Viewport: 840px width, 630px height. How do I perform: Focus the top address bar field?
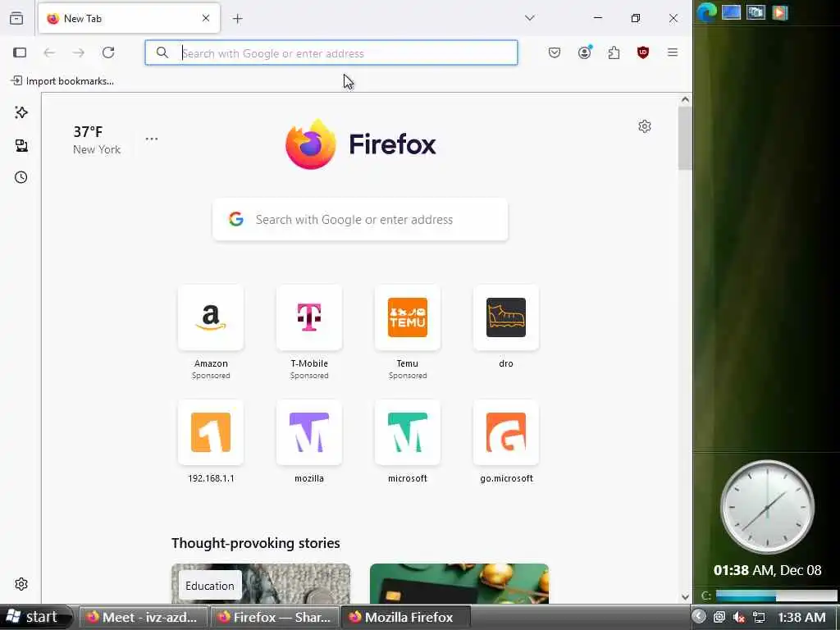(x=331, y=52)
